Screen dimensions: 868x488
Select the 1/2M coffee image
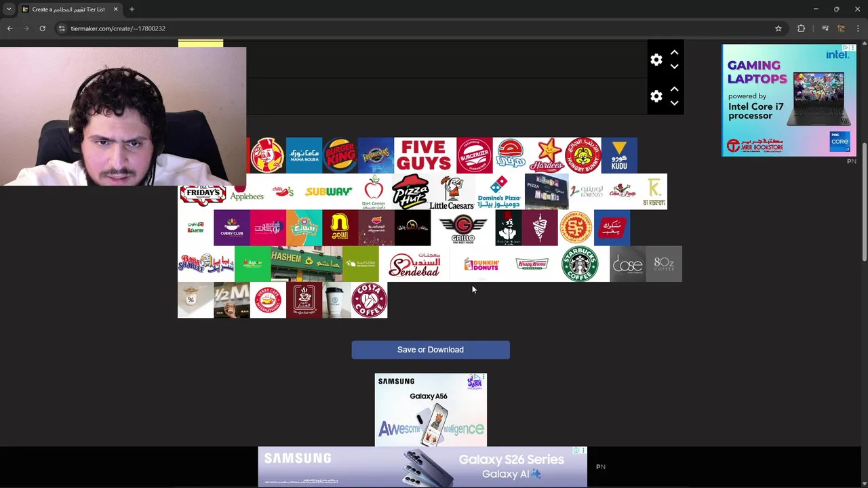click(232, 300)
